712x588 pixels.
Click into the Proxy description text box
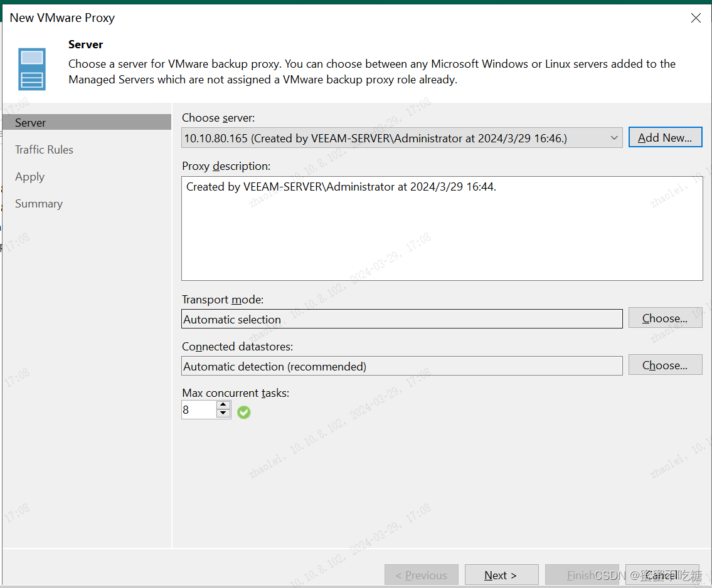(x=442, y=229)
